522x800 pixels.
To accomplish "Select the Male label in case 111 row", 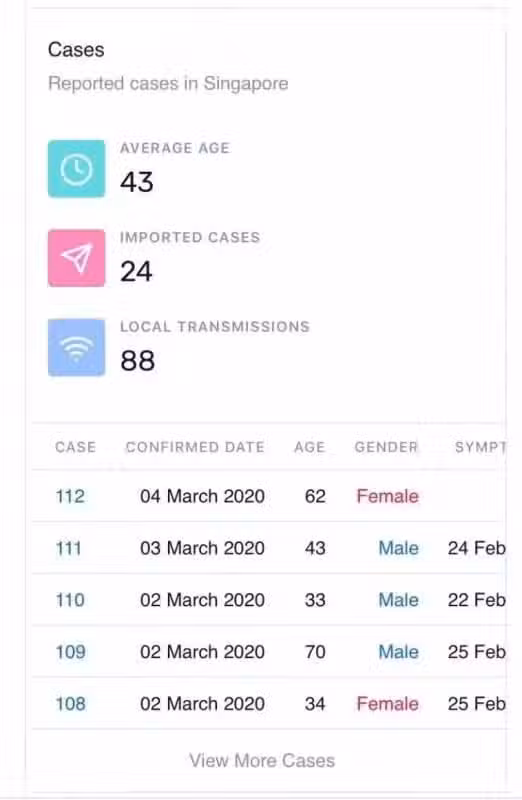I will (399, 548).
